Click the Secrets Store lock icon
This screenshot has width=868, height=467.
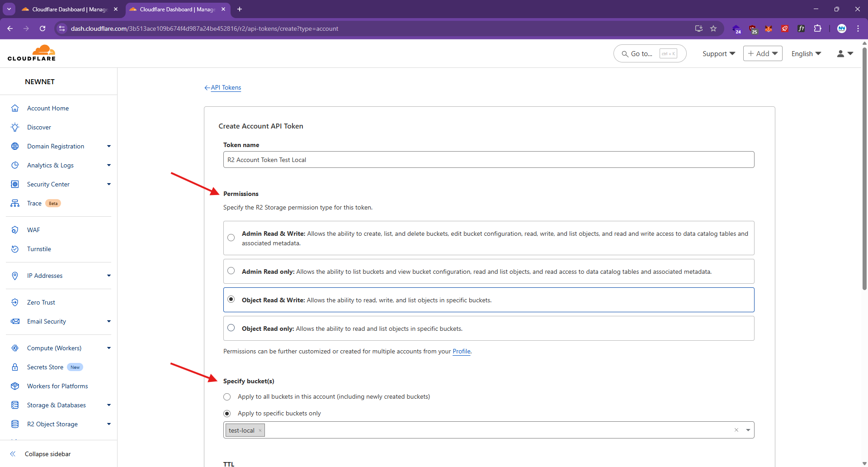(x=15, y=367)
